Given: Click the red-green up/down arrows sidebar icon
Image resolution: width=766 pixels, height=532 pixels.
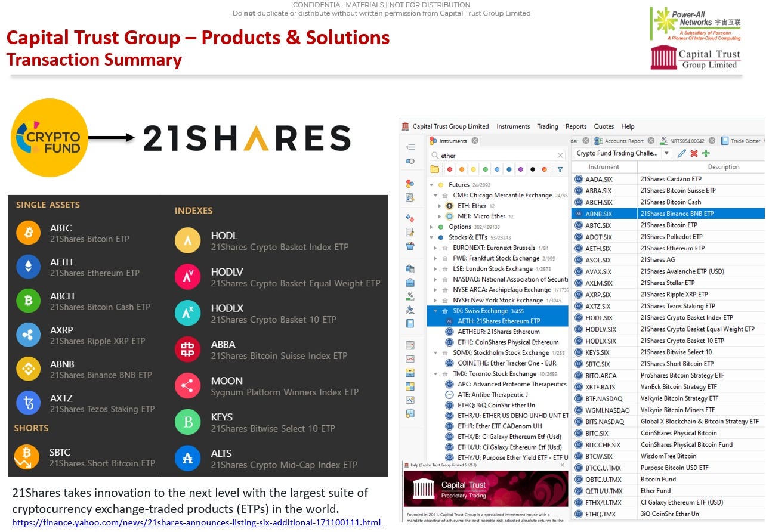Looking at the screenshot, I should click(410, 218).
